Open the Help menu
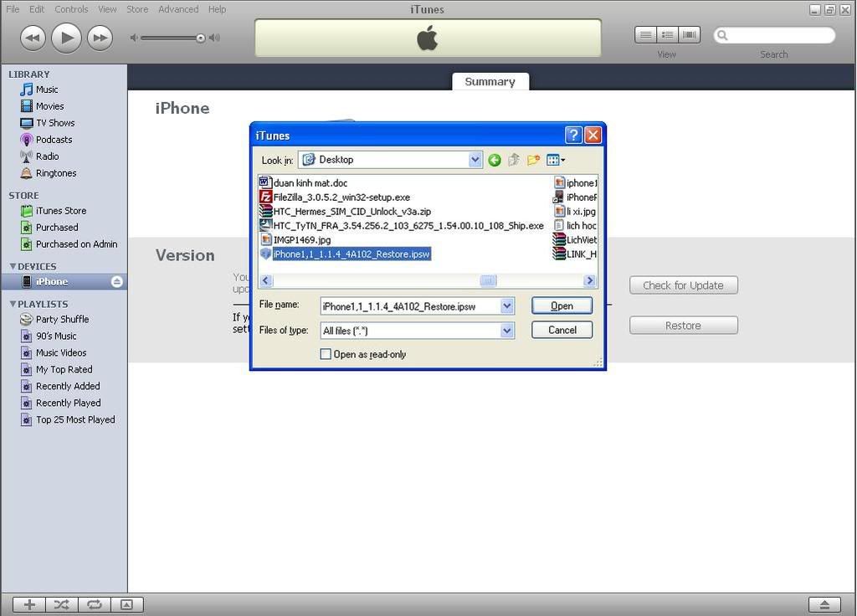Screen dimensions: 857x616 click(x=217, y=9)
